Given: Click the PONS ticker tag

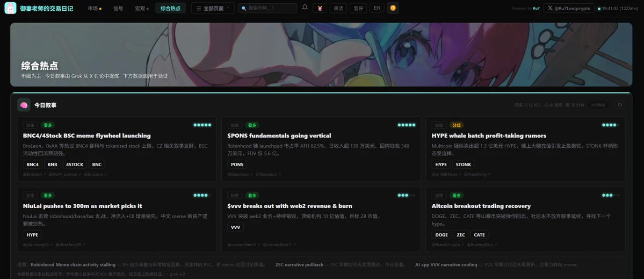Looking at the screenshot, I should [x=237, y=164].
